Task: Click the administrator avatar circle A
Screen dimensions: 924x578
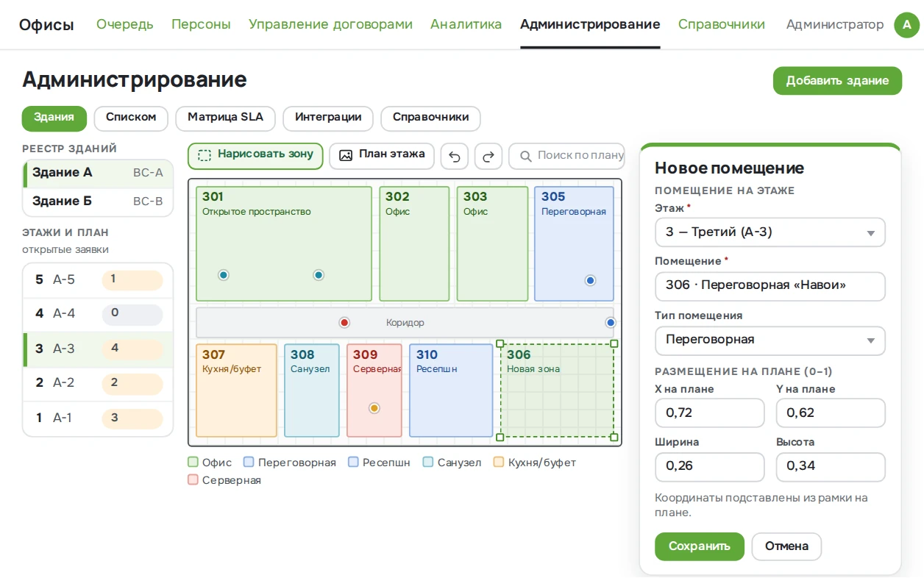Action: coord(907,24)
